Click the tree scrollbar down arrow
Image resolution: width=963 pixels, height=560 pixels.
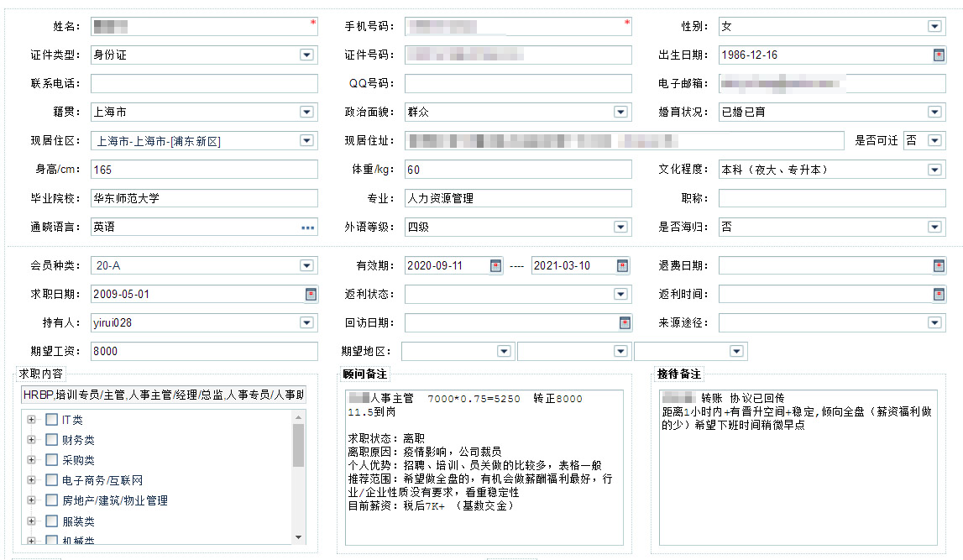[x=299, y=537]
